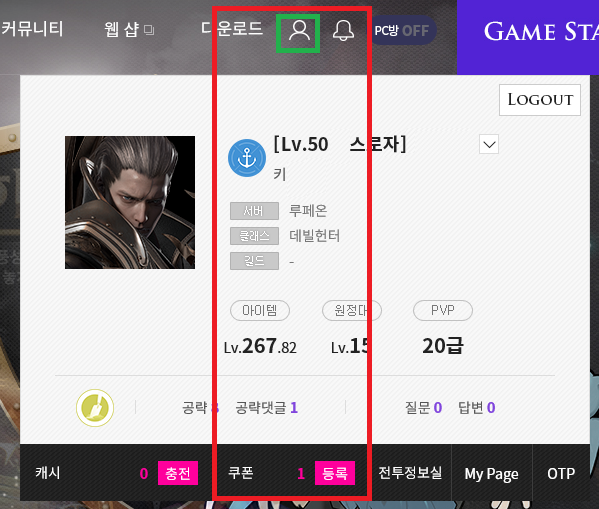This screenshot has width=599, height=509.
Task: Select the 아이템 pill tab
Action: (x=260, y=310)
